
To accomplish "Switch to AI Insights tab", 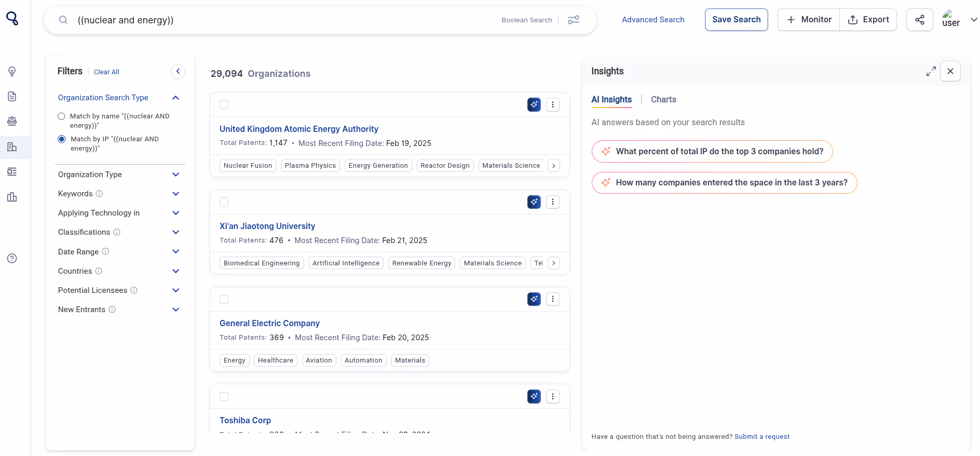I will (611, 99).
